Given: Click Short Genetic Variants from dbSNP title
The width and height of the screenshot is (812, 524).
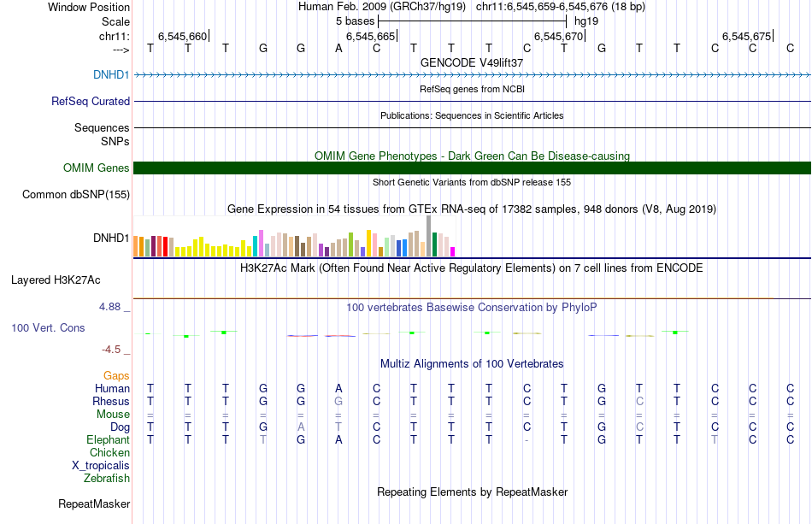Looking at the screenshot, I should (472, 182).
